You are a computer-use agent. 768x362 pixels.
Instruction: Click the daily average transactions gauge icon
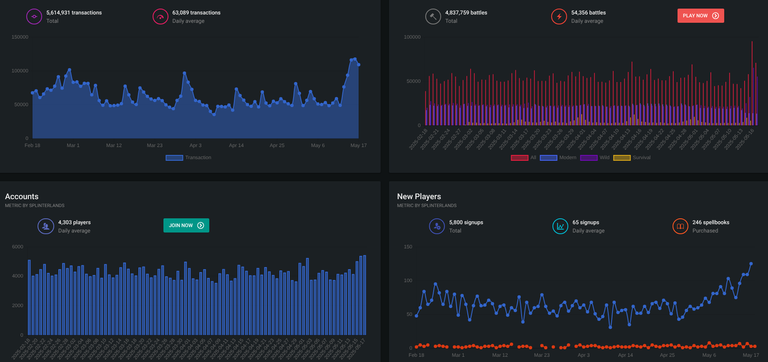coord(160,17)
